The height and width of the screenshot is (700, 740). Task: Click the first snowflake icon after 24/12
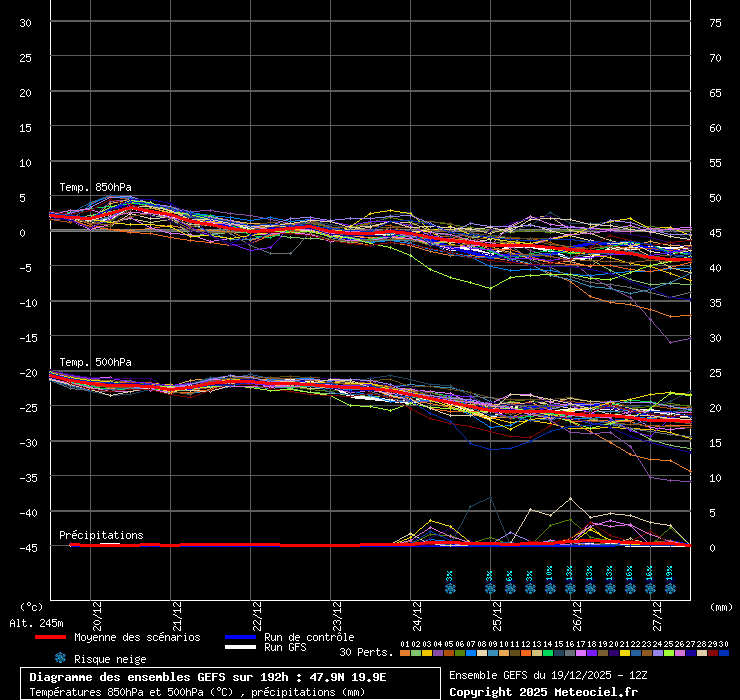pyautogui.click(x=449, y=589)
